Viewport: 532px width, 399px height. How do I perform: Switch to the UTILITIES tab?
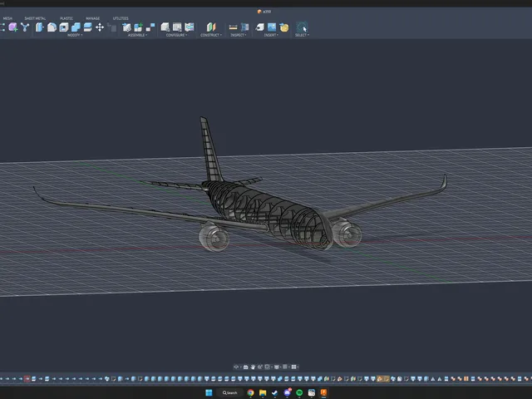(121, 18)
